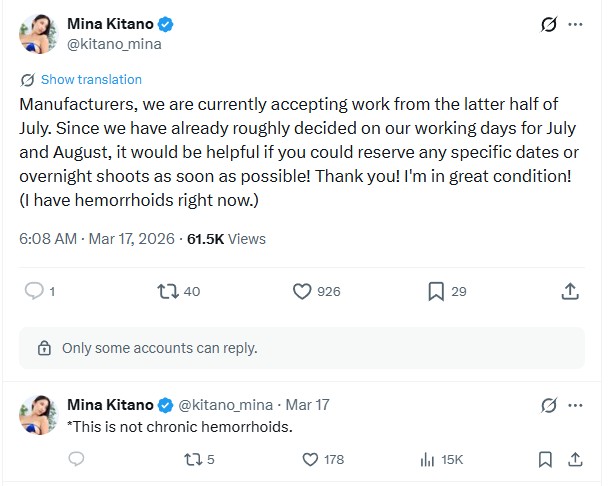Click the Grok icon on main post
Image resolution: width=609 pixels, height=486 pixels.
[547, 24]
